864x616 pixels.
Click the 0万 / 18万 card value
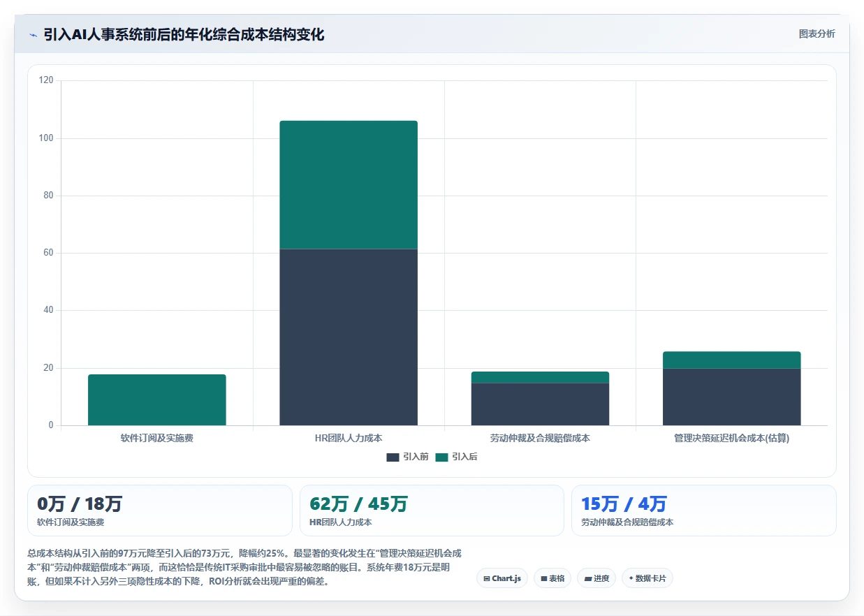80,504
